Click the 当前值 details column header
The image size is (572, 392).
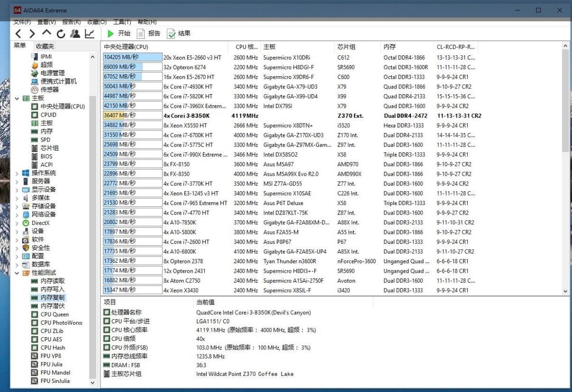click(284, 302)
